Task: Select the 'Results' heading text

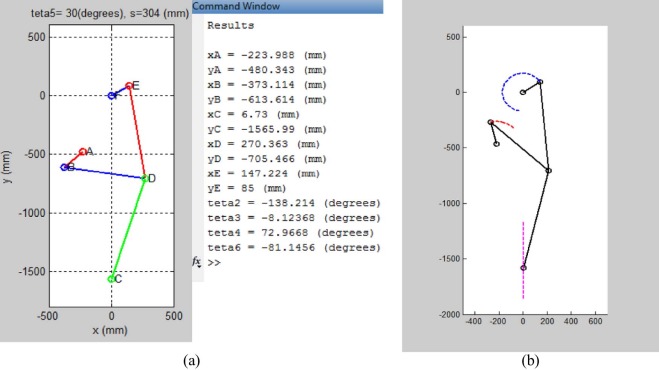Action: tap(231, 25)
